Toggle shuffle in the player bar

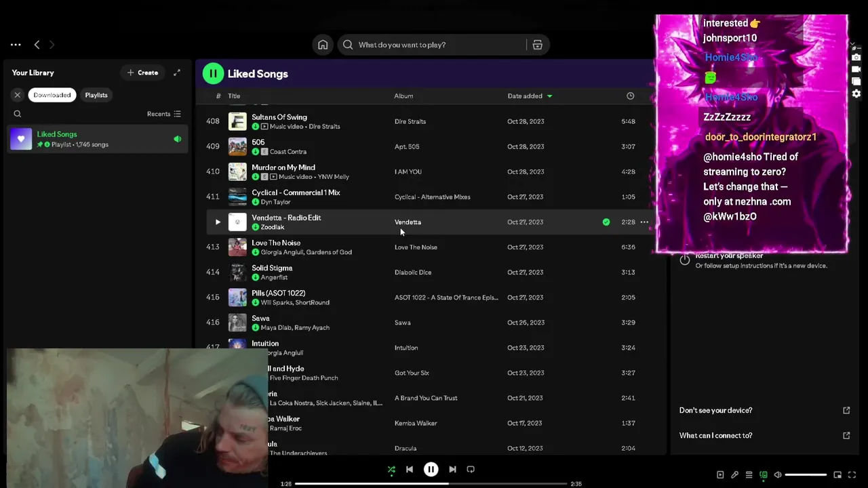pos(391,469)
